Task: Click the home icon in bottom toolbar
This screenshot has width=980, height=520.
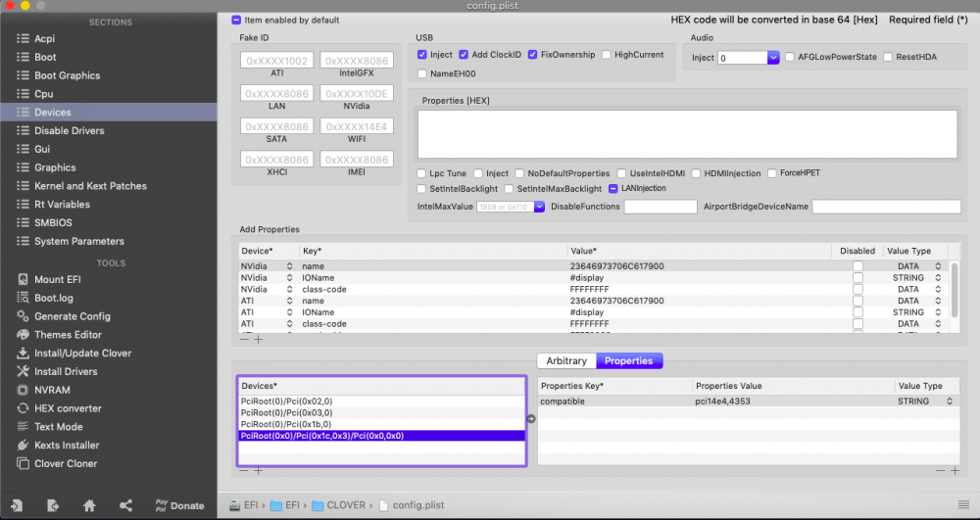Action: (89, 505)
